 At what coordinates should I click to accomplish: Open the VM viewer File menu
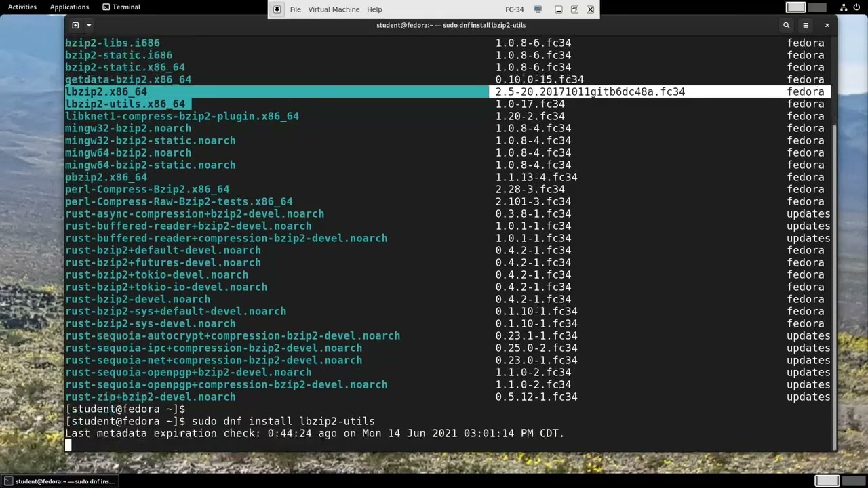coord(296,9)
